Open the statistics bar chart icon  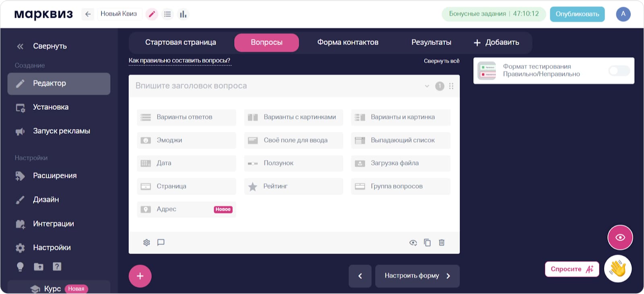(183, 14)
